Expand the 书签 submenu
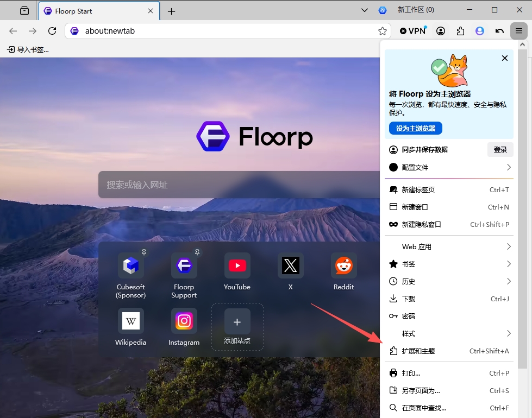The width and height of the screenshot is (532, 418). 449,264
